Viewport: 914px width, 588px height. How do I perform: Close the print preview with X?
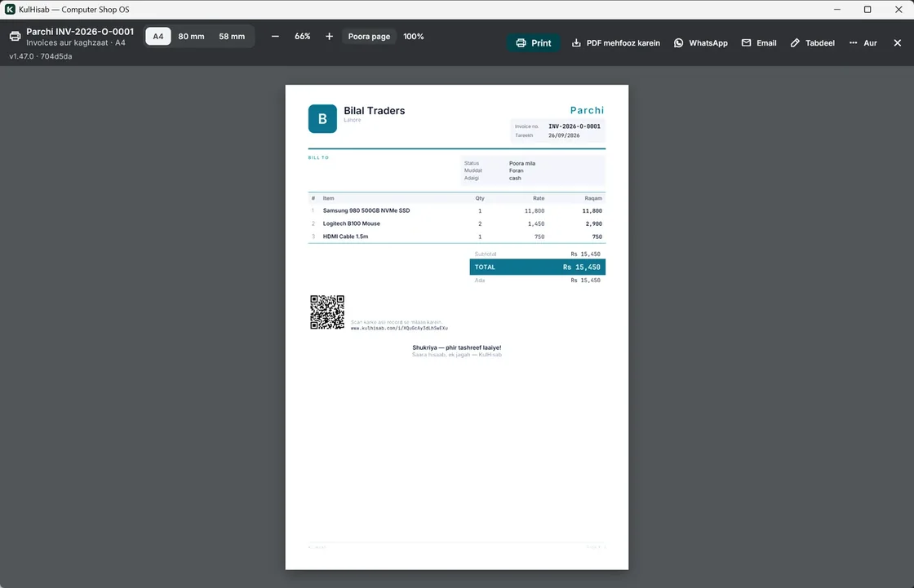pyautogui.click(x=898, y=42)
